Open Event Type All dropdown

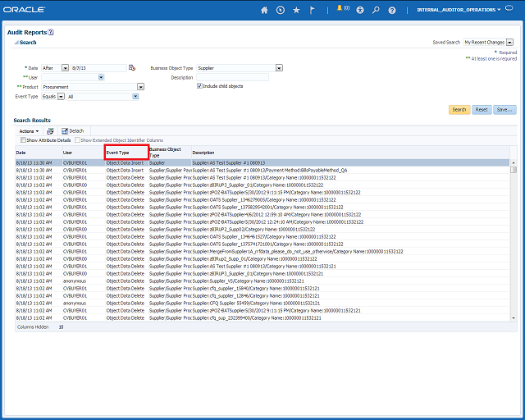pos(135,97)
